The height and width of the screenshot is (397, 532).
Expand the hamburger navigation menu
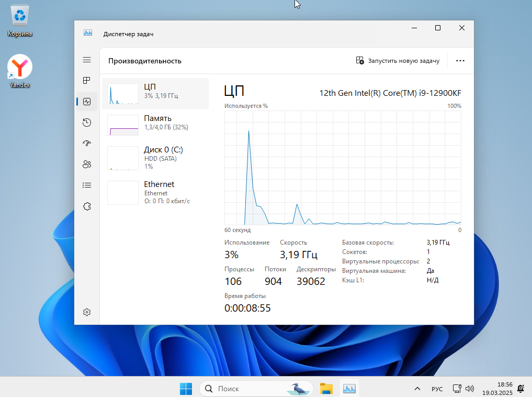point(87,60)
